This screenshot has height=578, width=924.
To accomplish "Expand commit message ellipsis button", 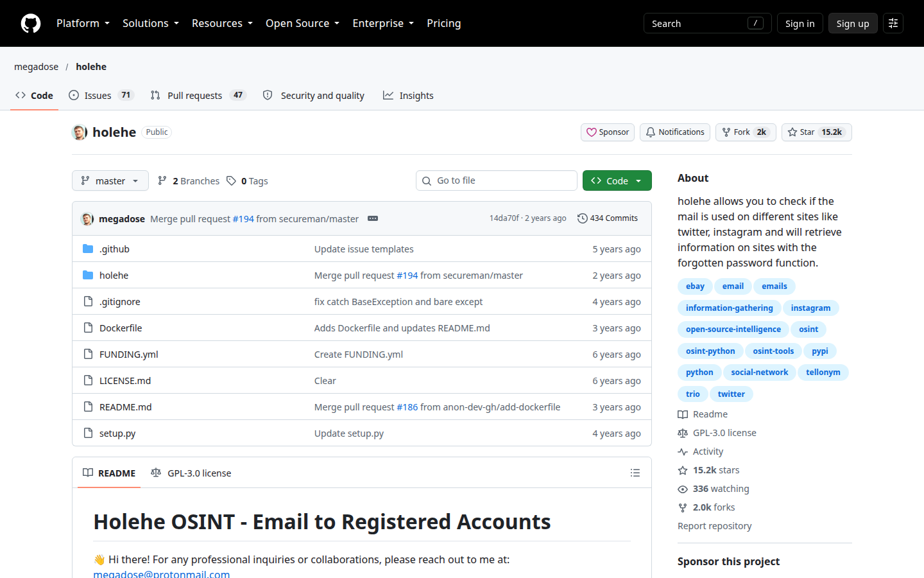I will pyautogui.click(x=373, y=218).
